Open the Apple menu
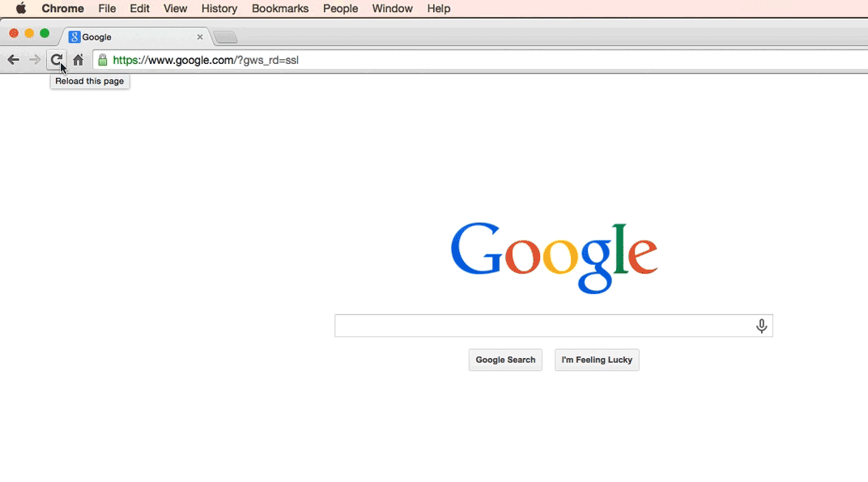Viewport: 868px width, 482px height. click(21, 8)
